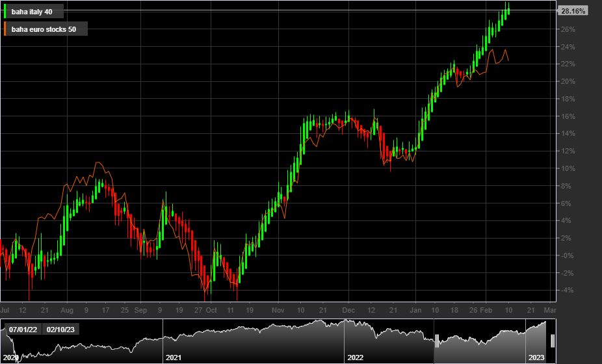
Task: Click 2020 in the overview timeline
Action: pyautogui.click(x=10, y=358)
